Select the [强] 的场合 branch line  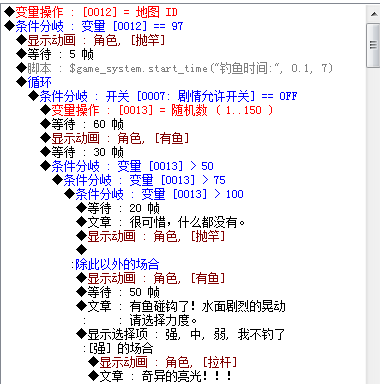coord(118,348)
